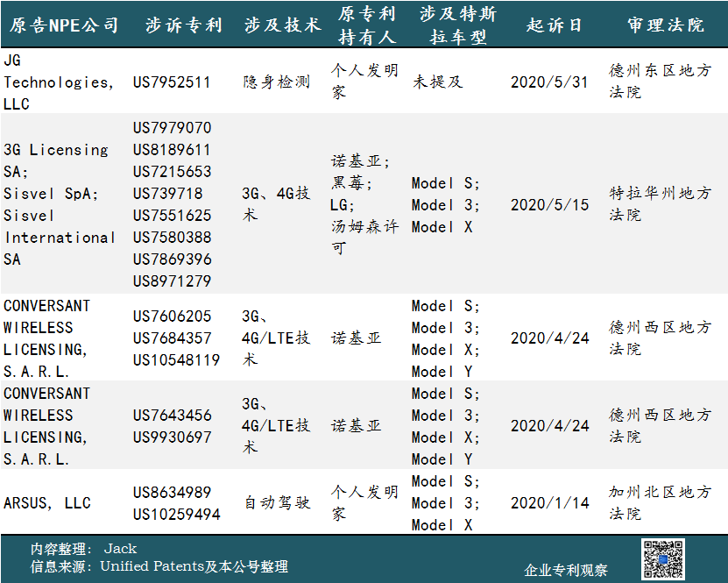Click patent number US10548119
This screenshot has height=583, width=728.
[x=176, y=360]
